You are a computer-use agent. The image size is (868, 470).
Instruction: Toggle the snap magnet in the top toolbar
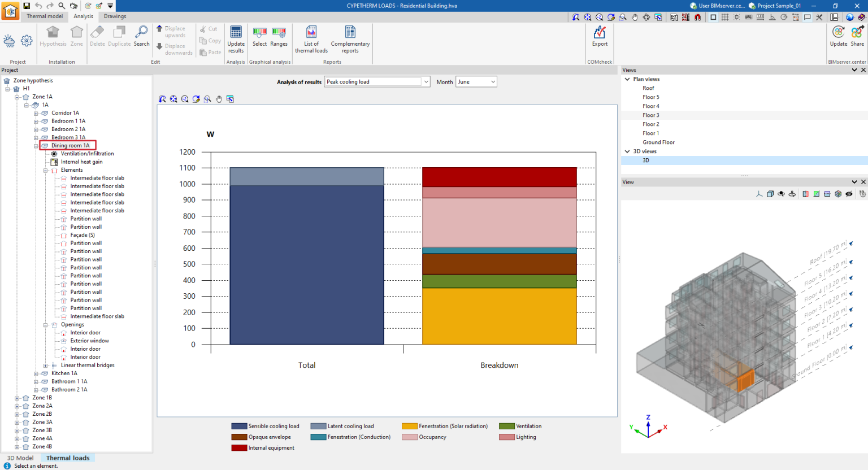tap(697, 18)
